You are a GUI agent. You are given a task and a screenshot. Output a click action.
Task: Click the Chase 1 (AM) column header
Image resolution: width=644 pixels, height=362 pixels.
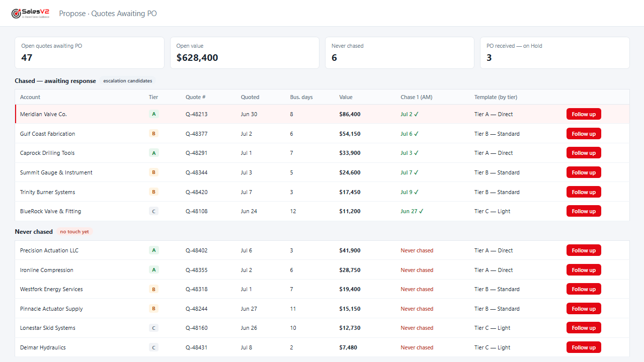(417, 97)
